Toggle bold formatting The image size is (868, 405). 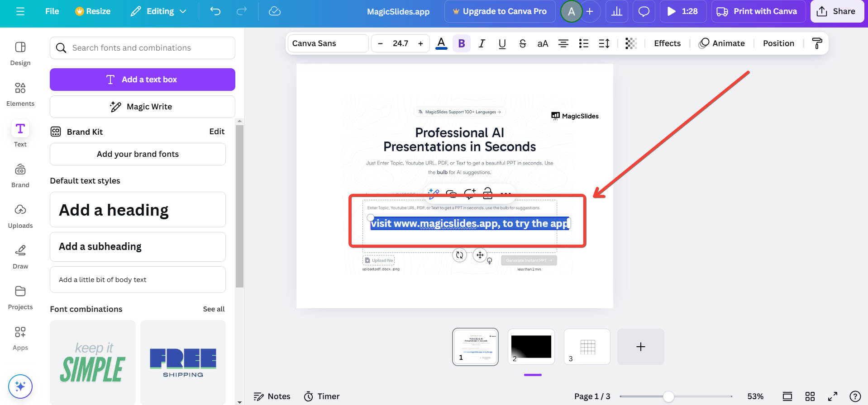tap(462, 43)
